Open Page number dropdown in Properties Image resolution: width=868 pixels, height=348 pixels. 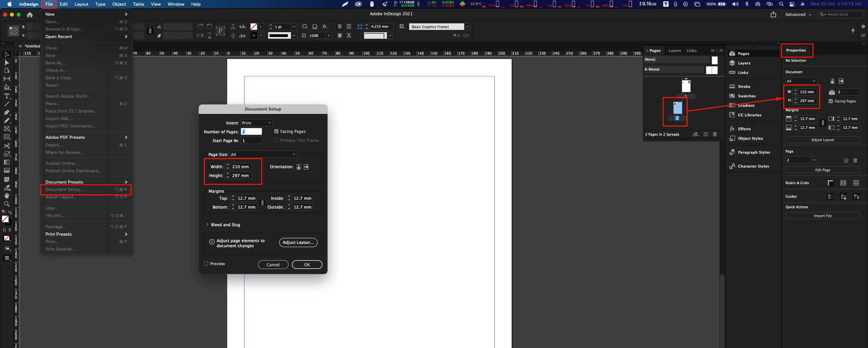814,160
